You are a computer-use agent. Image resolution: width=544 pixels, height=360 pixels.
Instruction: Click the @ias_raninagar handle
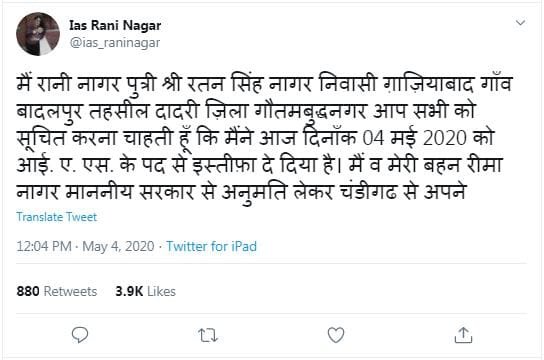(x=115, y=43)
